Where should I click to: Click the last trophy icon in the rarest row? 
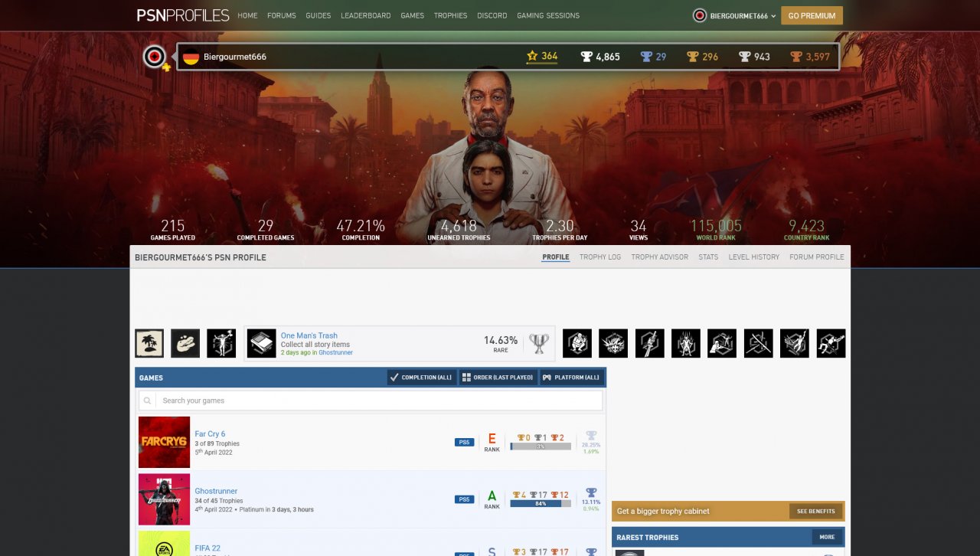coord(831,343)
